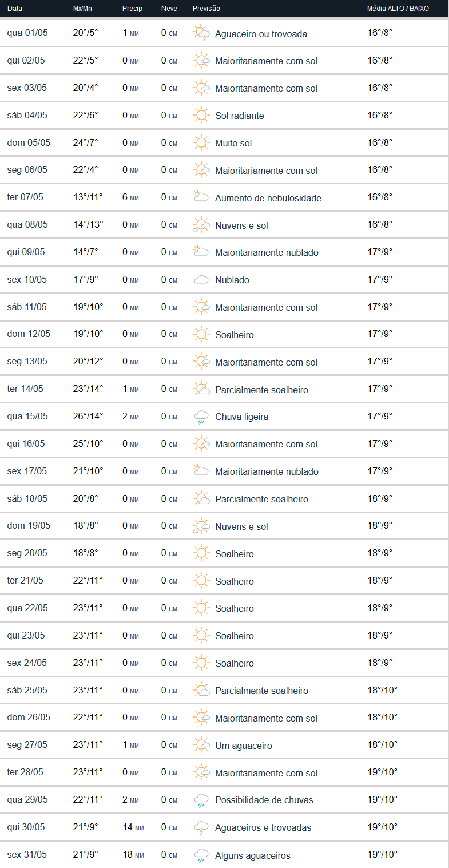The height and width of the screenshot is (868, 449).
Task: Click the sun icon for dom 05/05
Action: [201, 142]
